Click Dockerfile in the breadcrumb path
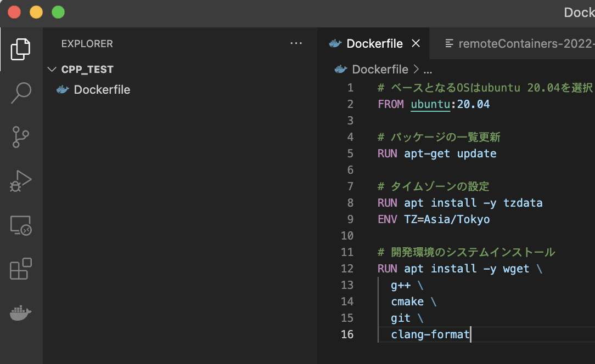This screenshot has width=595, height=364. point(380,70)
